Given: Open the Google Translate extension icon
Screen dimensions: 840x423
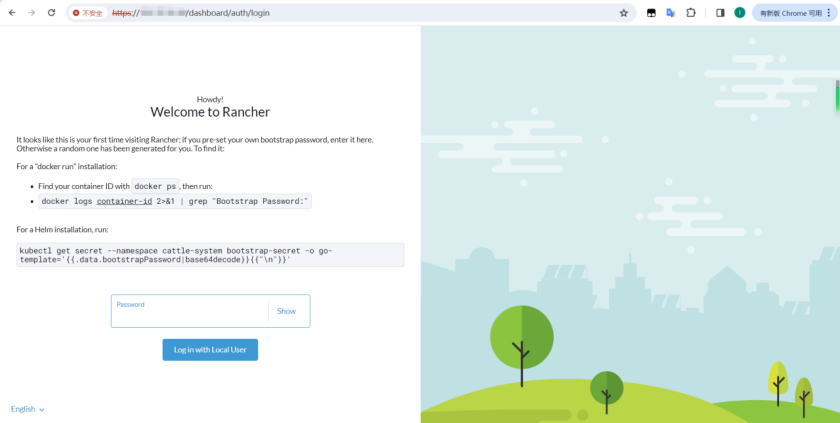Looking at the screenshot, I should [670, 13].
